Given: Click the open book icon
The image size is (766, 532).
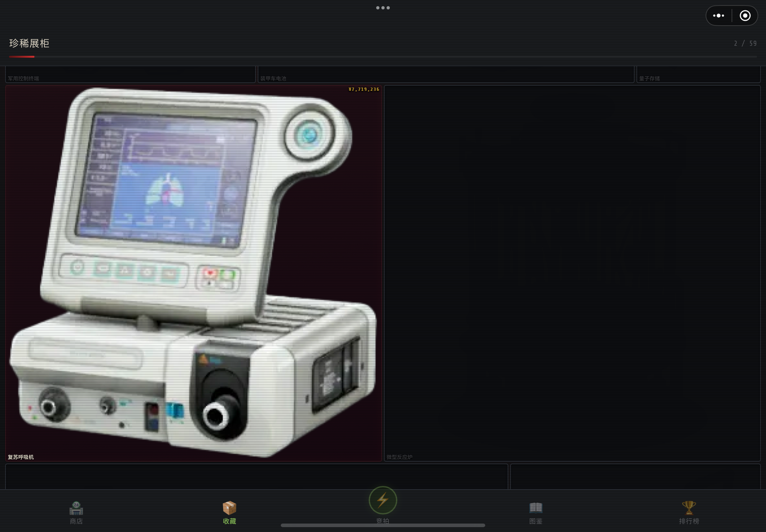Looking at the screenshot, I should point(536,508).
